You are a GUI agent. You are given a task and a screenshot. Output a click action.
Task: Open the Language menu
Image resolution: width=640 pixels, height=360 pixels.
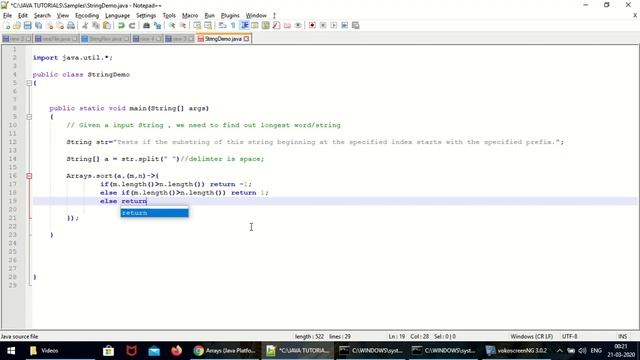pos(117,16)
